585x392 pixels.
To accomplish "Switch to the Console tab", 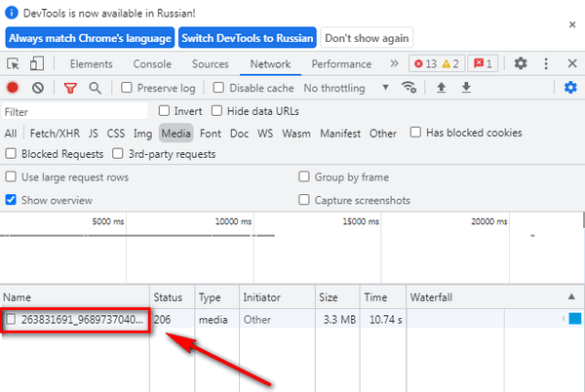I will pyautogui.click(x=152, y=64).
